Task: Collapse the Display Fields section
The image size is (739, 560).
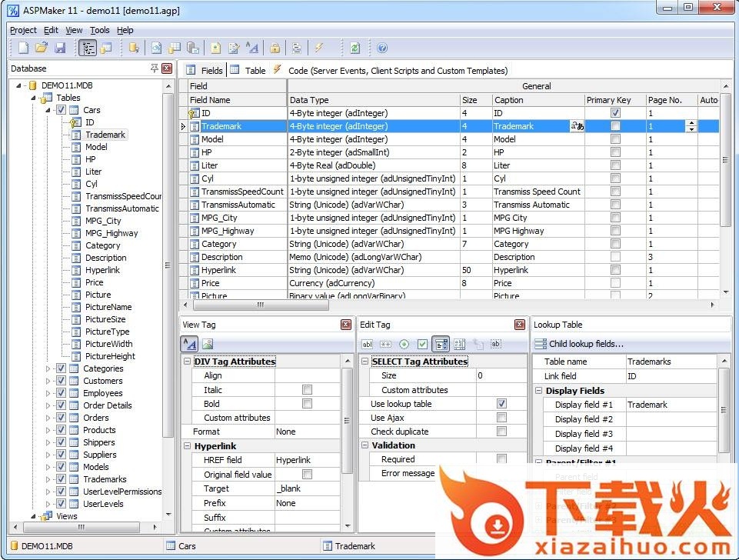Action: pyautogui.click(x=538, y=390)
